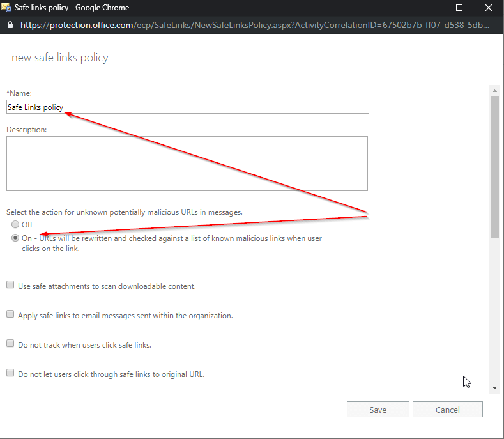The image size is (504, 439).
Task: Click the padlock icon in address bar
Action: [10, 26]
